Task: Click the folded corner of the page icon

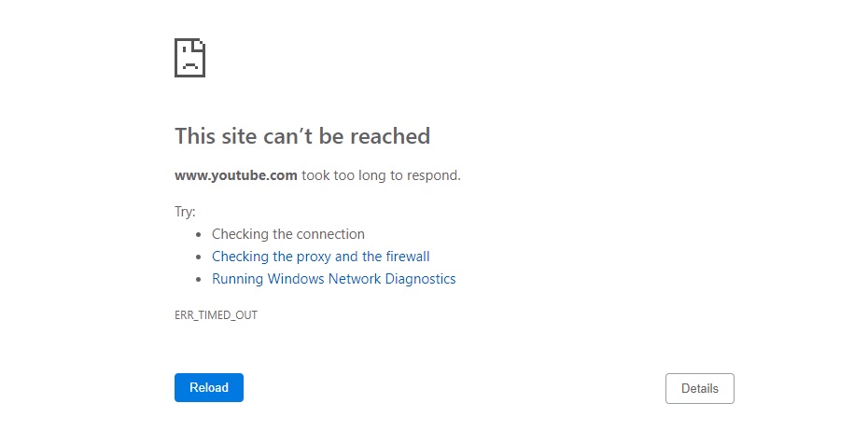Action: click(200, 43)
